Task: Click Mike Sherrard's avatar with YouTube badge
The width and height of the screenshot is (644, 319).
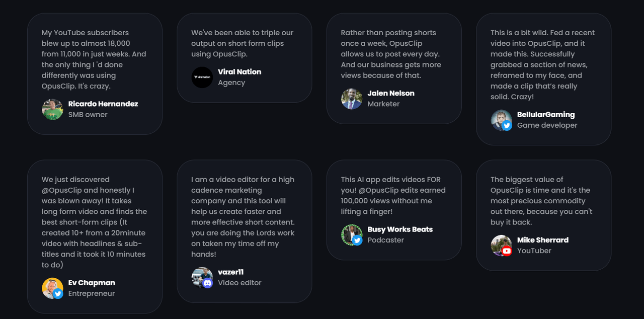Action: point(501,245)
